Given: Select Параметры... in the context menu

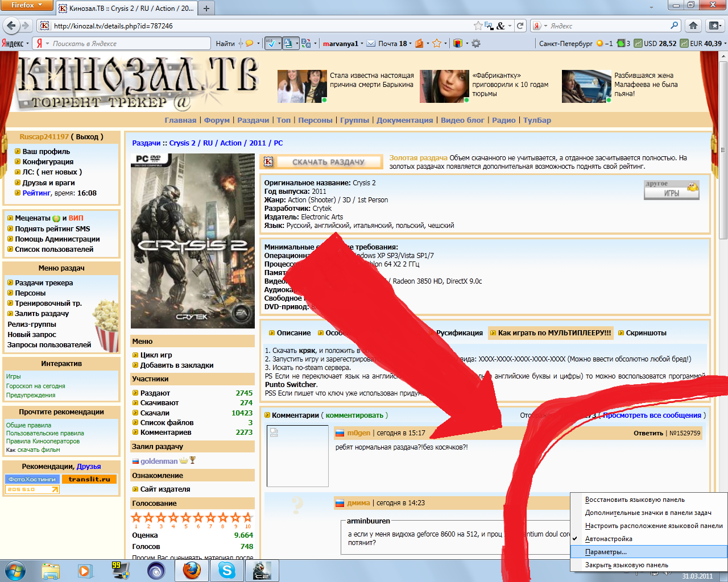Looking at the screenshot, I should (x=648, y=552).
